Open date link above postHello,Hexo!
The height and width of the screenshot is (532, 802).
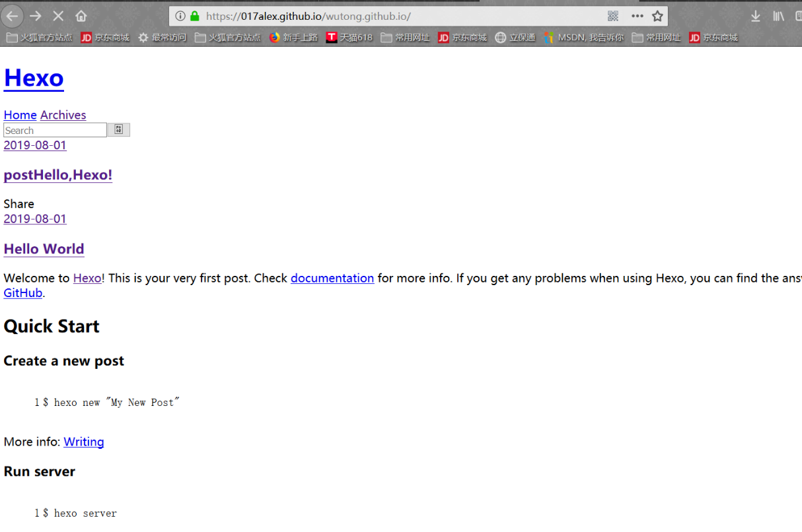pyautogui.click(x=35, y=145)
